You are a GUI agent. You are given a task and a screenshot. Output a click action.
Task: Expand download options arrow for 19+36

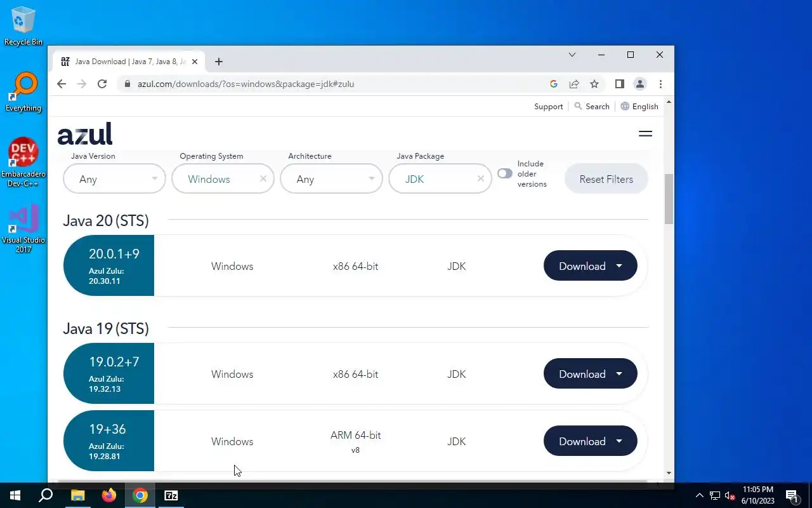tap(619, 441)
